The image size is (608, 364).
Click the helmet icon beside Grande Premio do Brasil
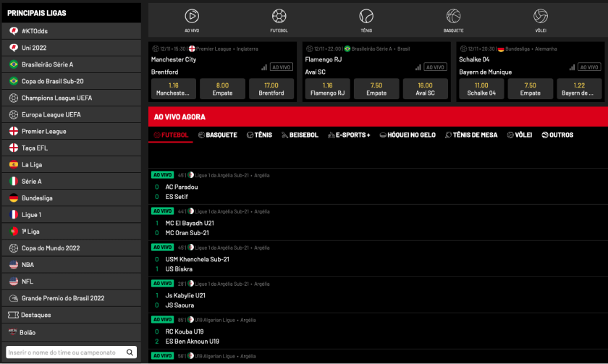[x=14, y=298]
